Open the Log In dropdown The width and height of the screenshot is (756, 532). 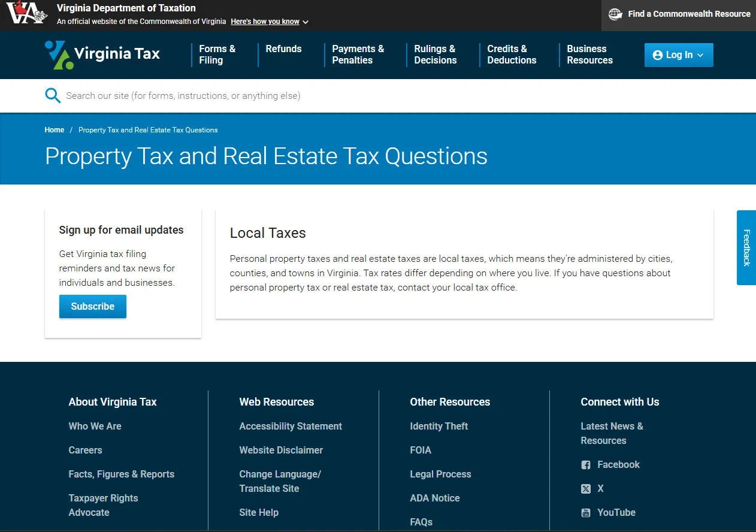tap(679, 55)
